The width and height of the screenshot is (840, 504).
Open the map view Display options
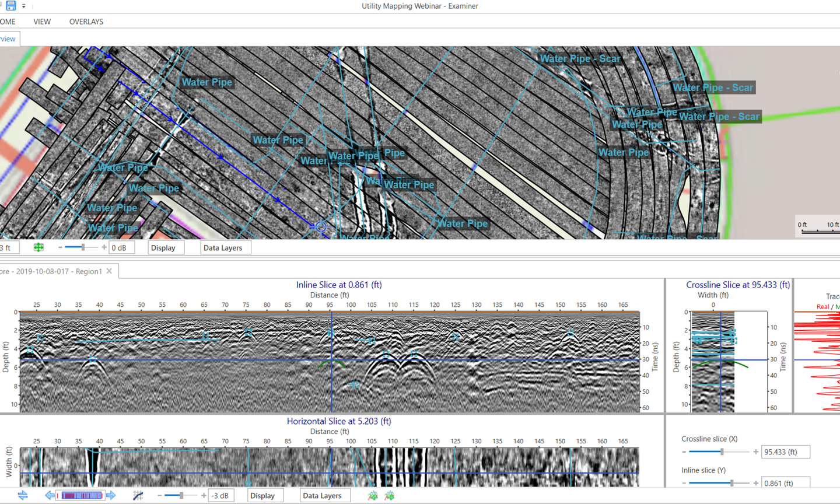click(166, 247)
